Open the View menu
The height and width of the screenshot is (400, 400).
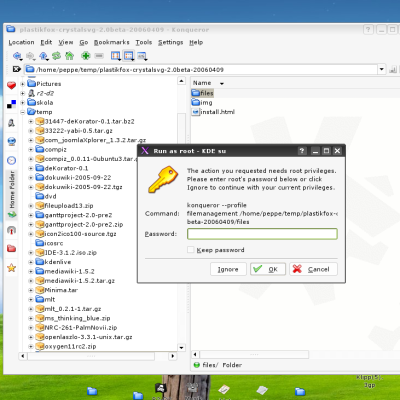click(x=66, y=42)
